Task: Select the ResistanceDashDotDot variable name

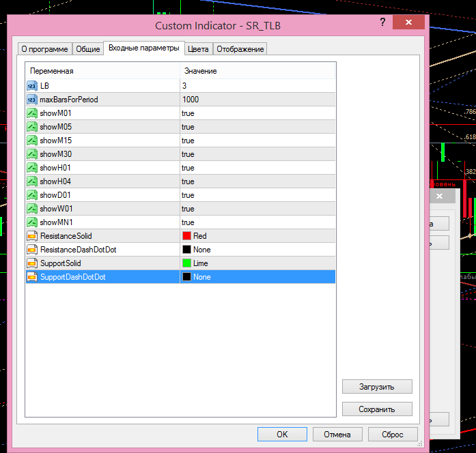Action: [79, 250]
